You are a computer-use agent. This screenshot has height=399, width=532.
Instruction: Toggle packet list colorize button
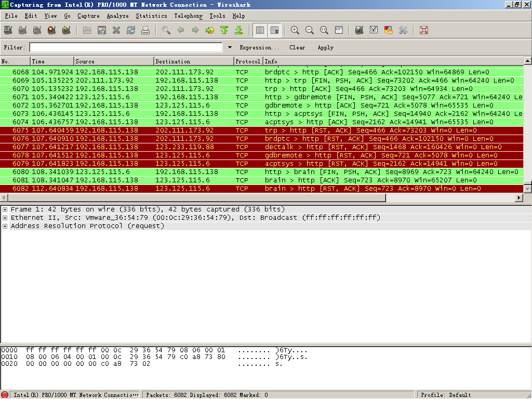[260, 30]
